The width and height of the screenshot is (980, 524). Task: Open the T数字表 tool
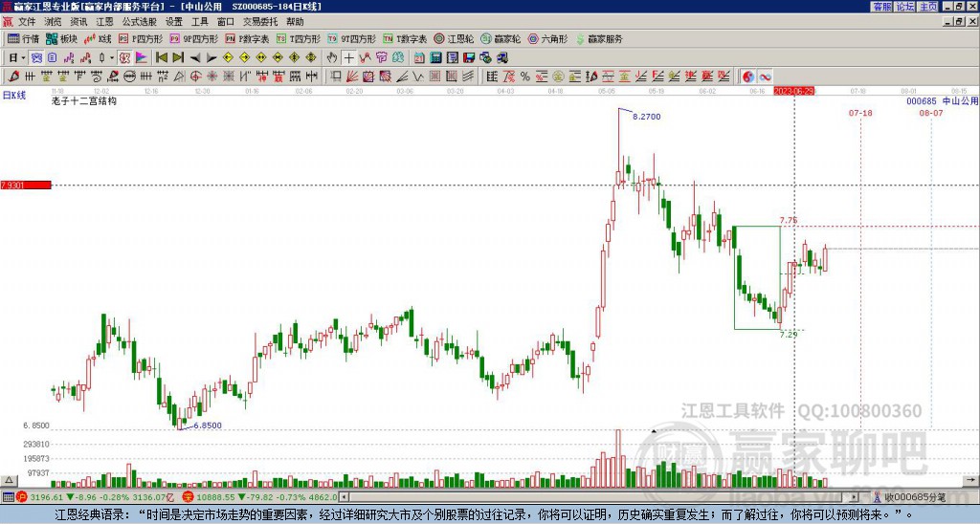click(x=405, y=38)
